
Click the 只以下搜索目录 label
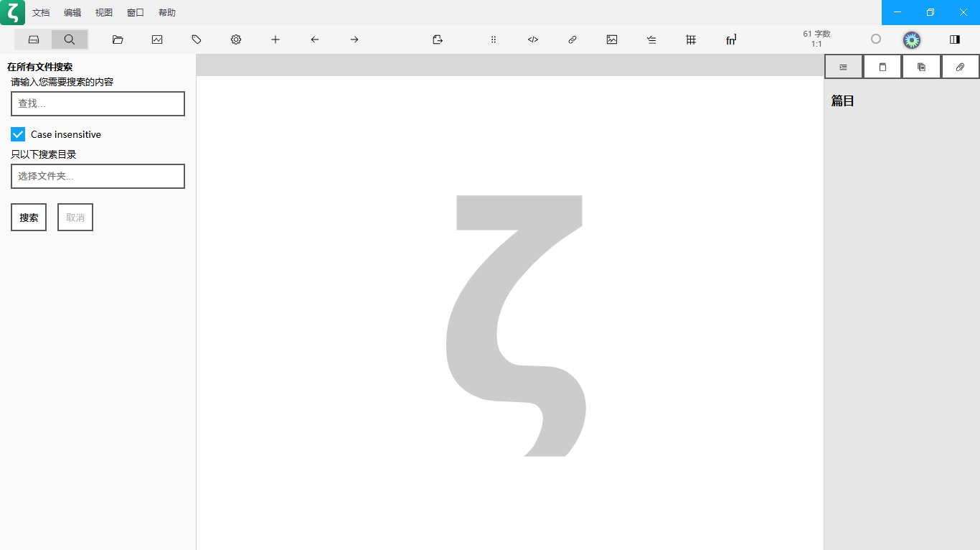[44, 154]
